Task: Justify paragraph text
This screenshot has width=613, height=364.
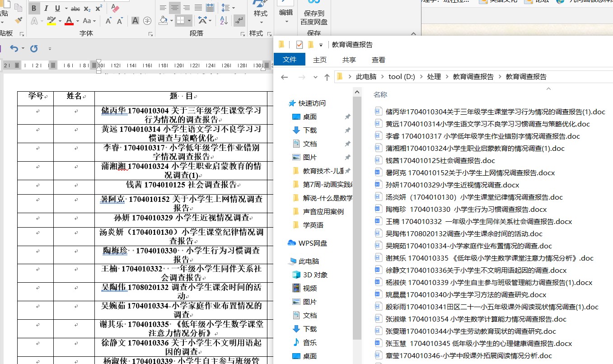Action: tap(198, 8)
